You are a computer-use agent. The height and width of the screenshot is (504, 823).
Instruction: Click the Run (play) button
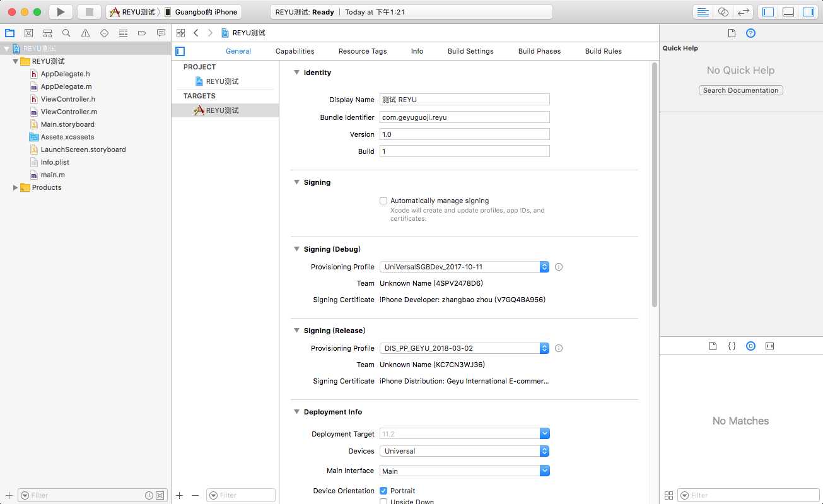point(61,12)
